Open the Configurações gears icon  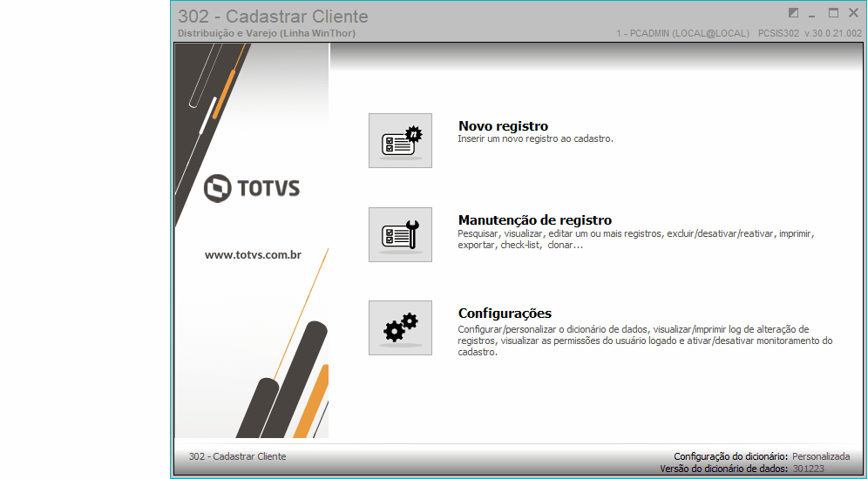(400, 328)
